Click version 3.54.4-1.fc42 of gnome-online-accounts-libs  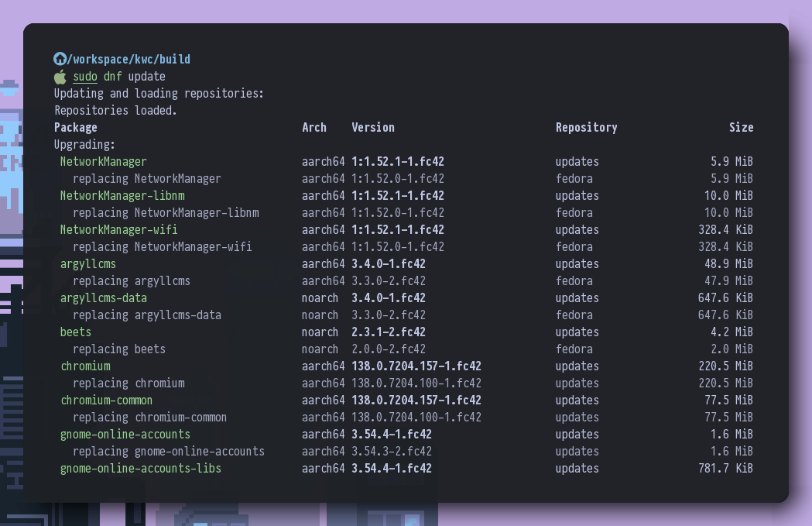(392, 469)
